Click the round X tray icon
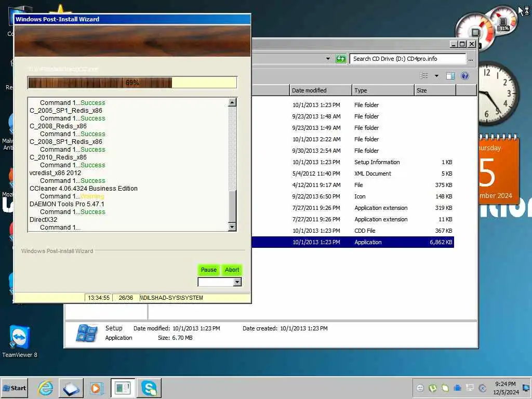The image size is (532, 399). 482,388
